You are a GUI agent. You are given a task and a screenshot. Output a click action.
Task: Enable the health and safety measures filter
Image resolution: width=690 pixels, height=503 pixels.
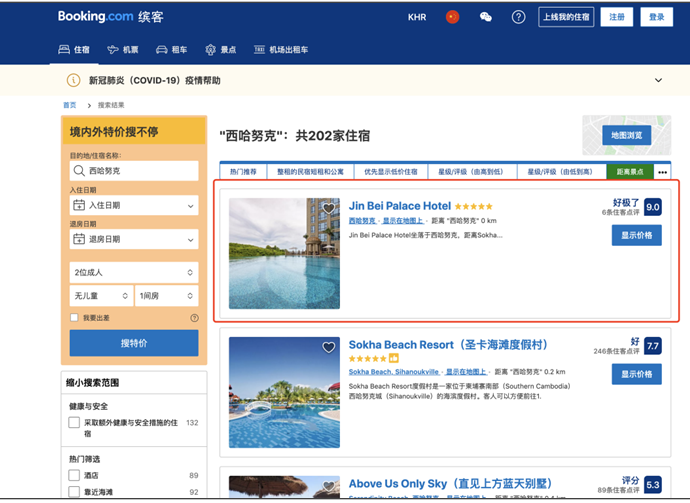75,423
